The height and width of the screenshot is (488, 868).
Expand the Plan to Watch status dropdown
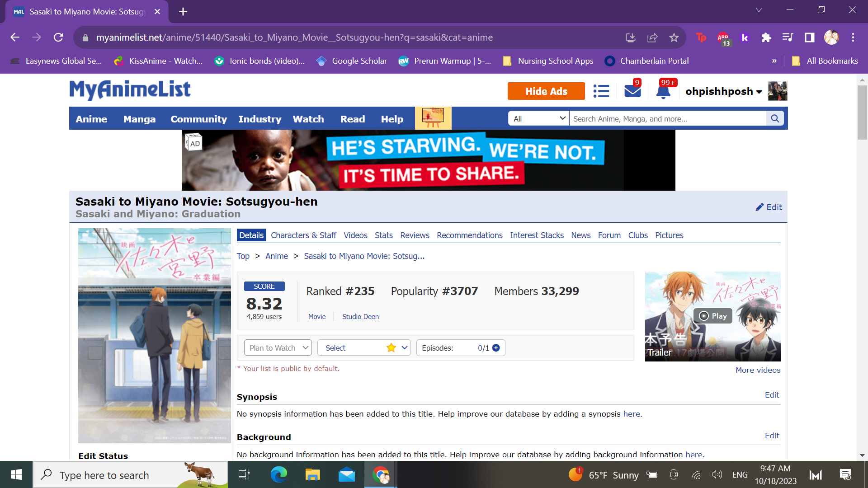point(278,347)
